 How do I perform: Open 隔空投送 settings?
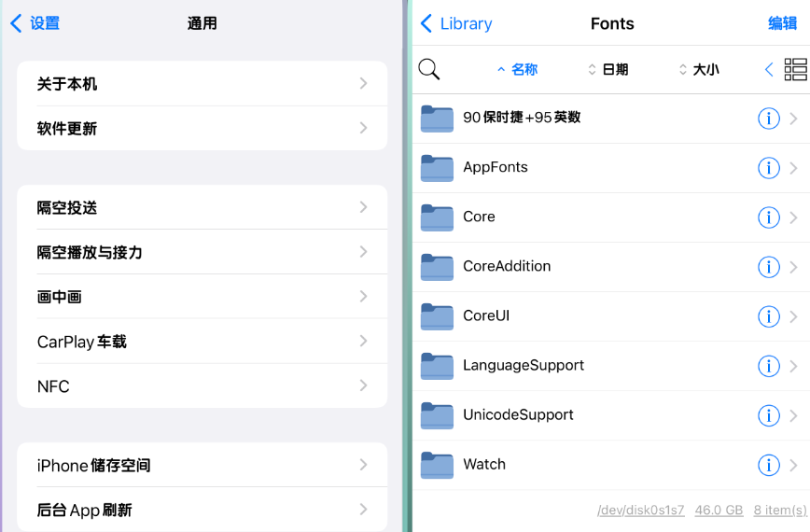click(202, 207)
